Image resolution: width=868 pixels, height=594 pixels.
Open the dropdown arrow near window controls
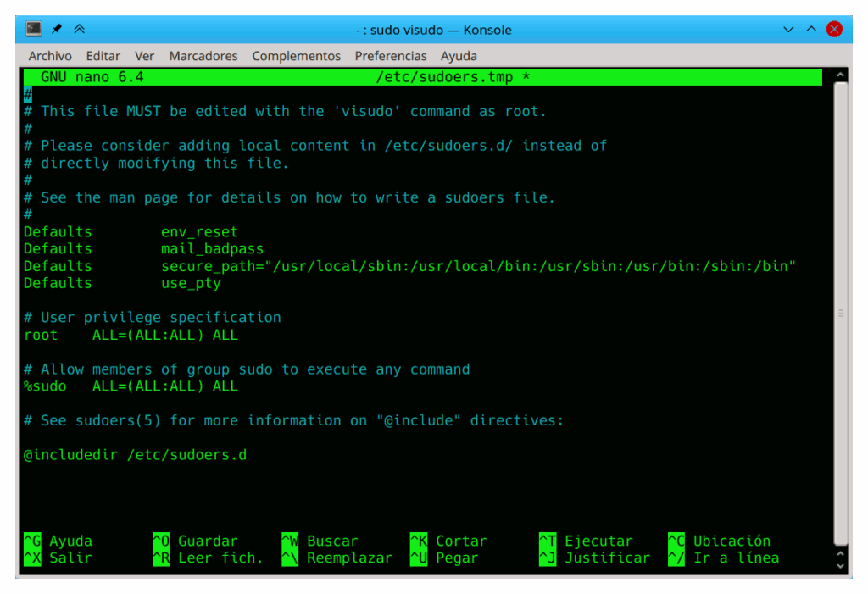point(787,29)
